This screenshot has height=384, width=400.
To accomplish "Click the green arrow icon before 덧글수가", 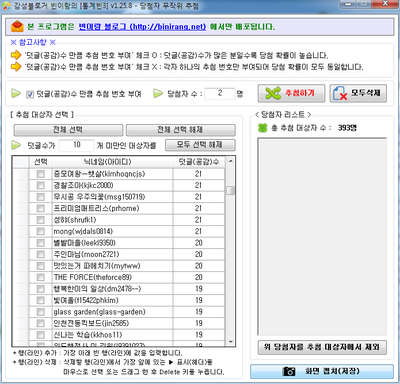I will [16, 145].
